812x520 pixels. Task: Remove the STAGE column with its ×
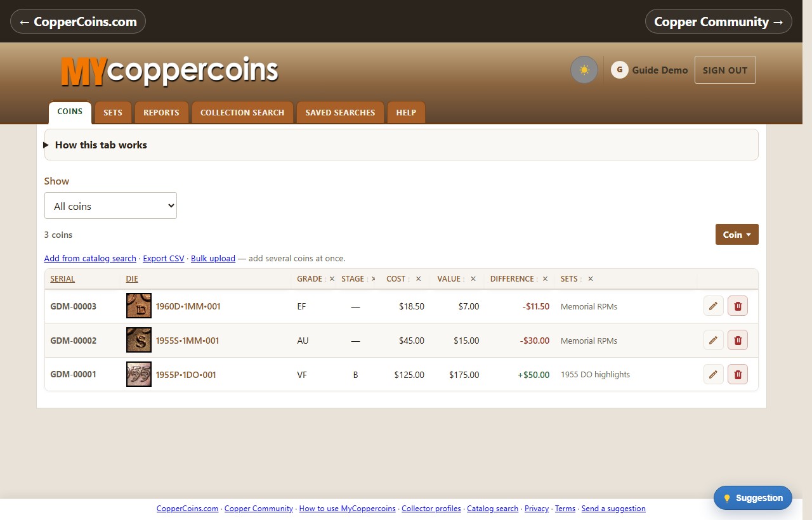(373, 279)
